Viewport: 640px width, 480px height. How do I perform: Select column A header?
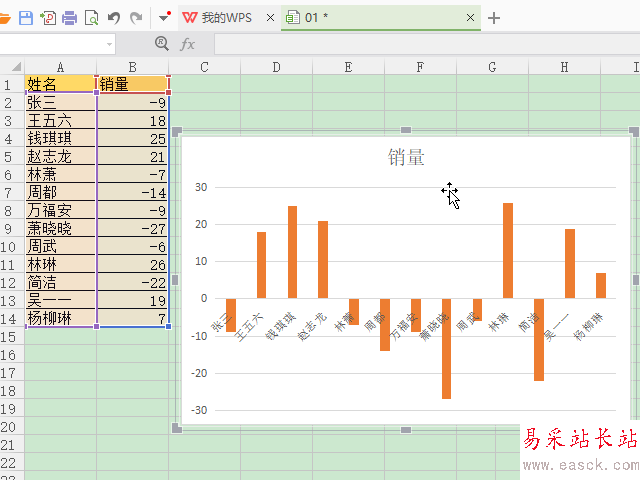coord(60,67)
